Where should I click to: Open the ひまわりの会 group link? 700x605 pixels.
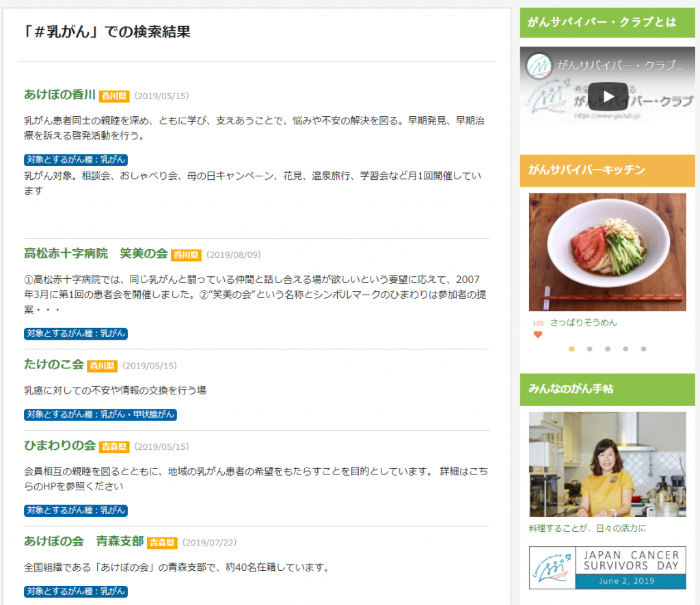point(59,446)
